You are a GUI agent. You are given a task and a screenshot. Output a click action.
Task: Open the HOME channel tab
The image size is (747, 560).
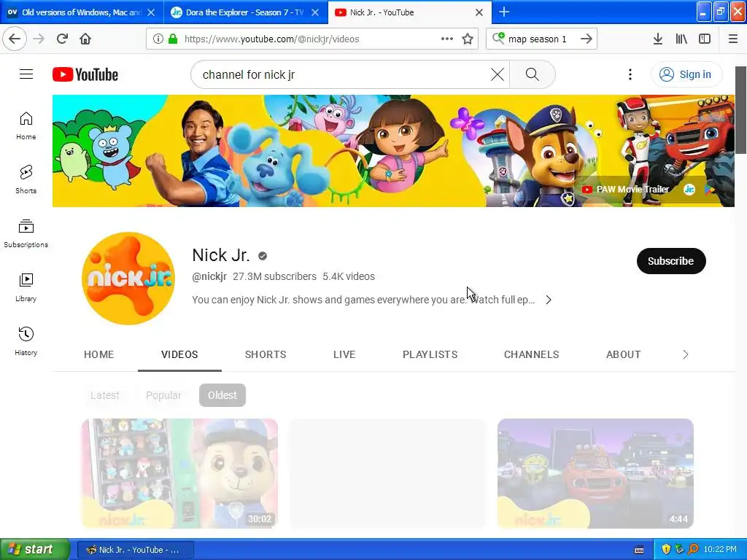(x=98, y=354)
